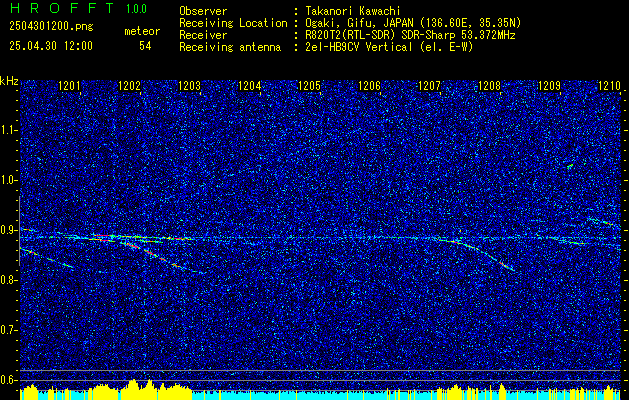The width and height of the screenshot is (629, 400).
Task: Click time marker 1207
Action: point(429,85)
